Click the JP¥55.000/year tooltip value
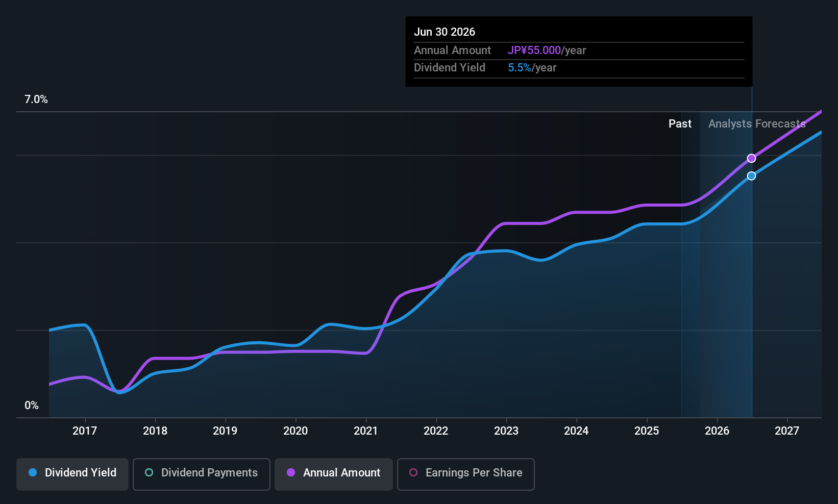This screenshot has width=838, height=504. pyautogui.click(x=547, y=51)
